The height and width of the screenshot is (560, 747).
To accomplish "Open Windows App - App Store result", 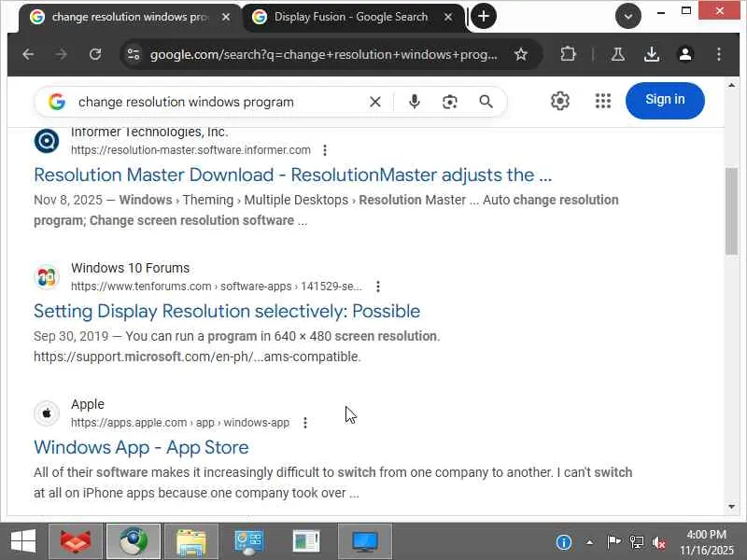I will click(141, 447).
